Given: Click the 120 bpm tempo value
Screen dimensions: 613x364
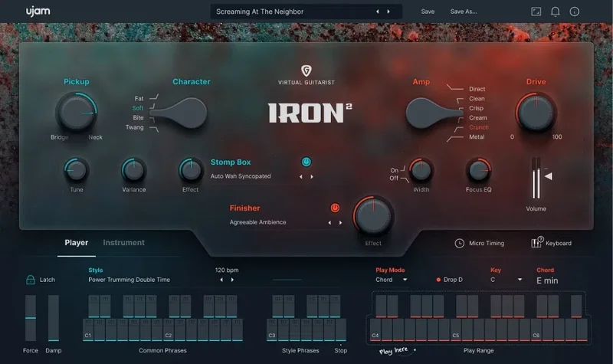Looking at the screenshot, I should (227, 271).
